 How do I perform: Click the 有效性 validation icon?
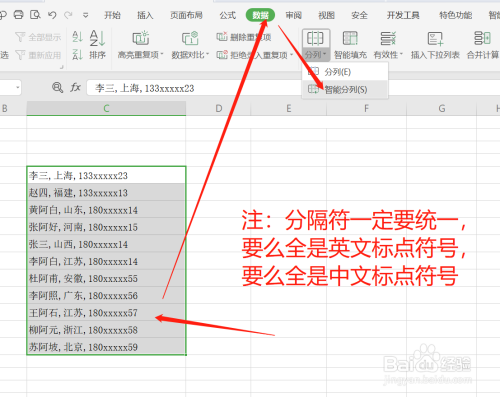[x=388, y=38]
